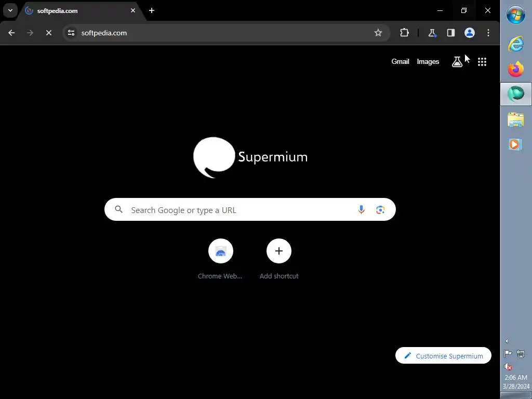Screen dimensions: 532x399
Task: Open Action Center flag icon
Action: [x=508, y=354]
